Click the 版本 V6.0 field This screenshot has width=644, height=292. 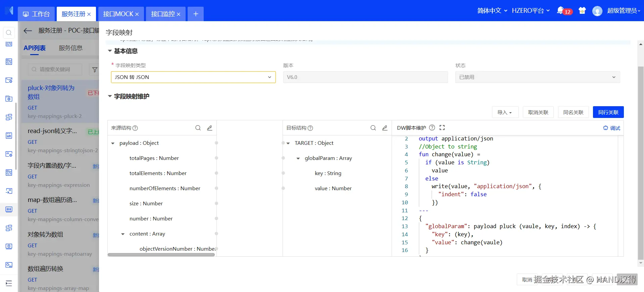[x=365, y=77]
